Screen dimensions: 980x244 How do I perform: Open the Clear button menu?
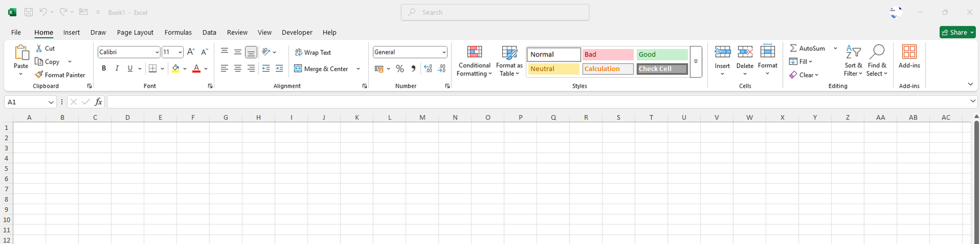[804, 75]
